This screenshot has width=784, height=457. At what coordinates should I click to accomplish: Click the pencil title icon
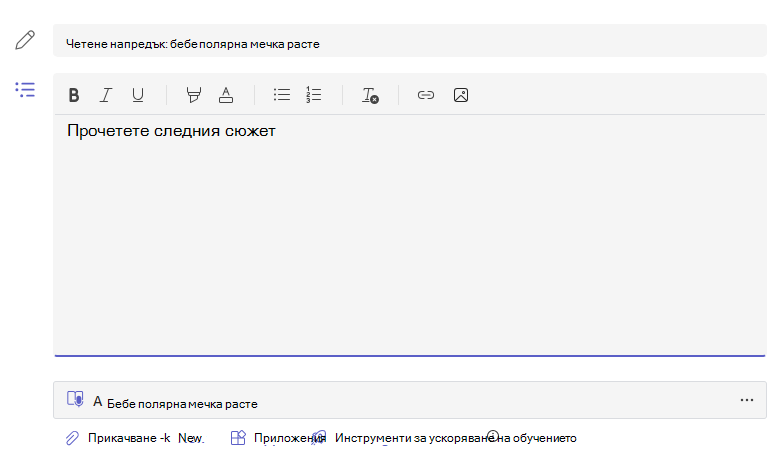click(25, 40)
